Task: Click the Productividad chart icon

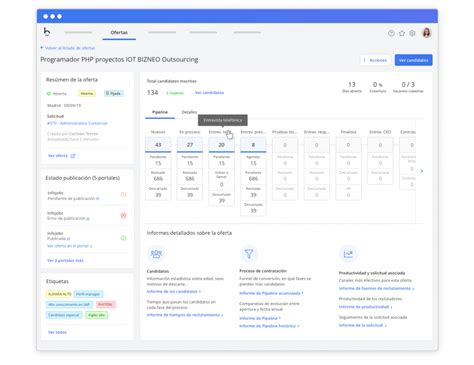Action: tap(348, 254)
